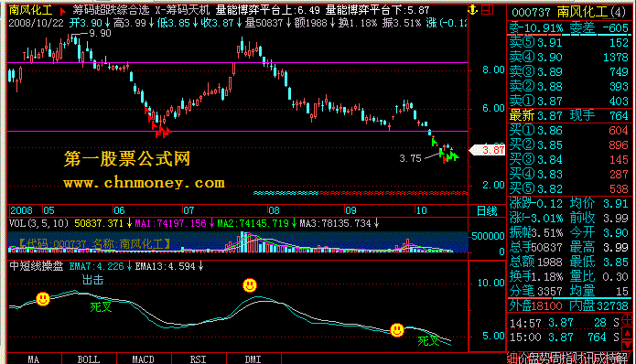The height and width of the screenshot is (364, 636).
Task: Click the smiley face signal near 出击 label
Action: (x=43, y=299)
